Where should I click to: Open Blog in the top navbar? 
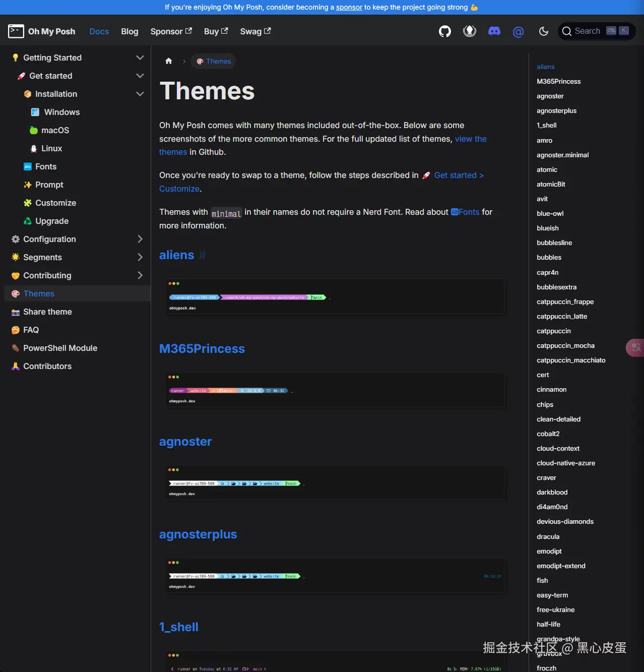click(130, 31)
